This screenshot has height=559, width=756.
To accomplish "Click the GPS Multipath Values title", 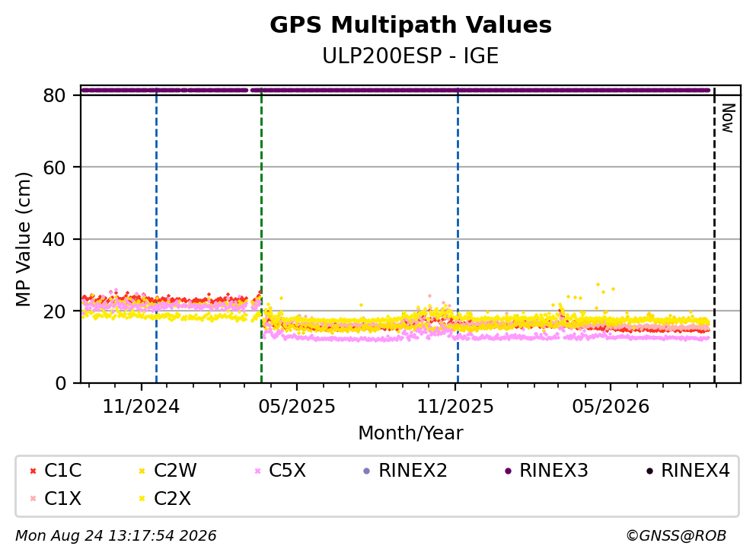I will [410, 25].
